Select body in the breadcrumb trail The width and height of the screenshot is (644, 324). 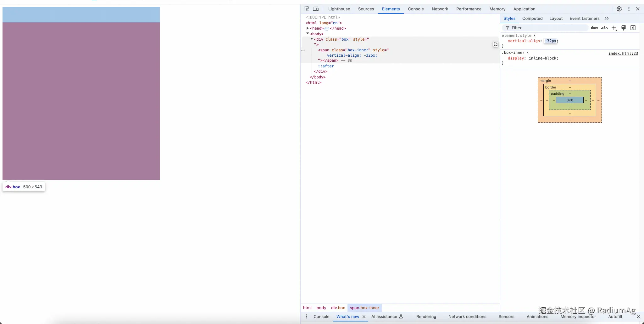click(x=321, y=308)
